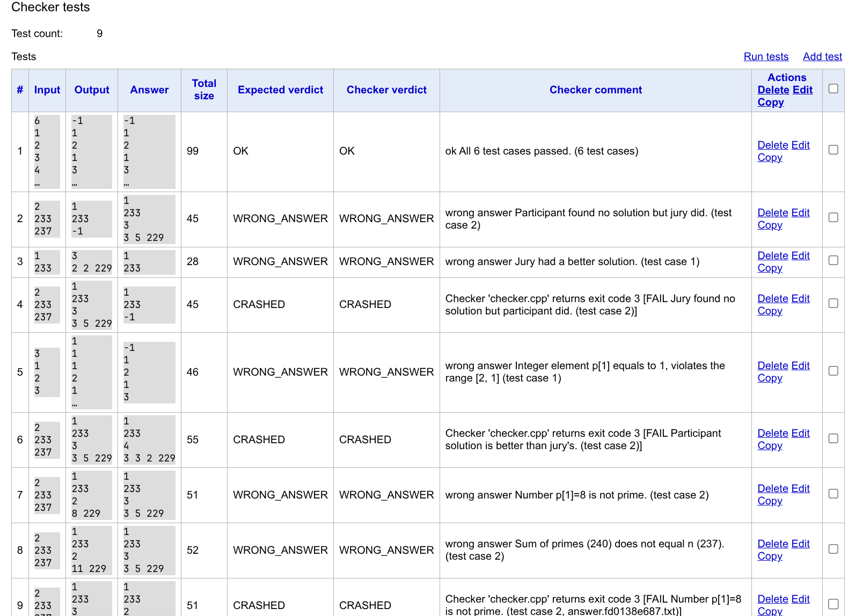848x616 pixels.
Task: Click the input data cell of test 1
Action: (x=47, y=151)
